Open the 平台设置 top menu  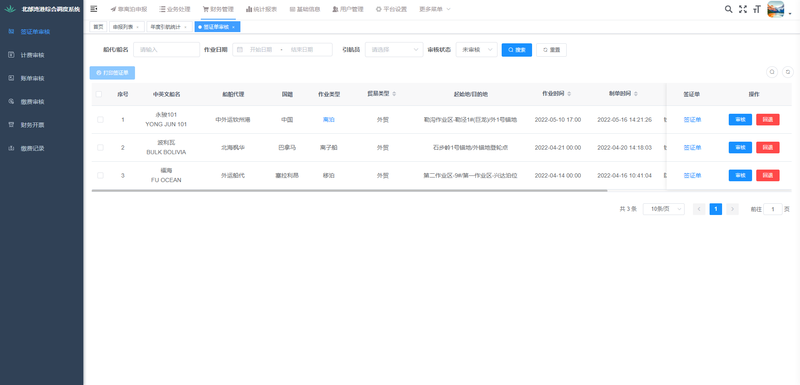[x=391, y=9]
